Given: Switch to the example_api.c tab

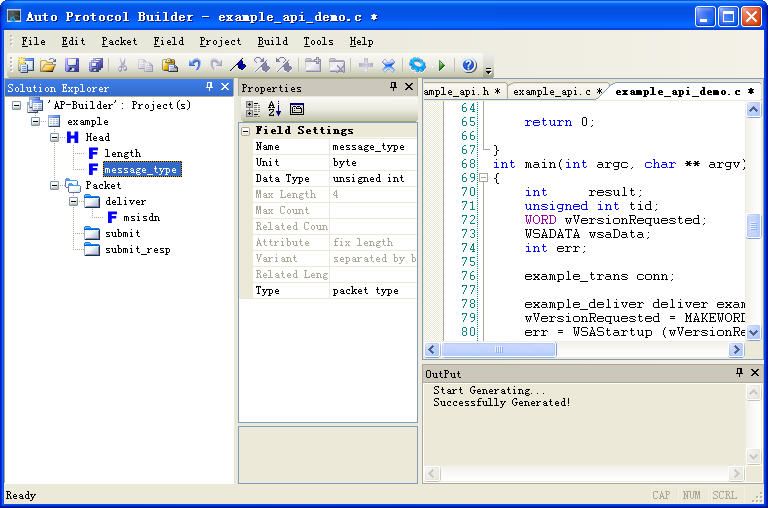Looking at the screenshot, I should [x=554, y=91].
